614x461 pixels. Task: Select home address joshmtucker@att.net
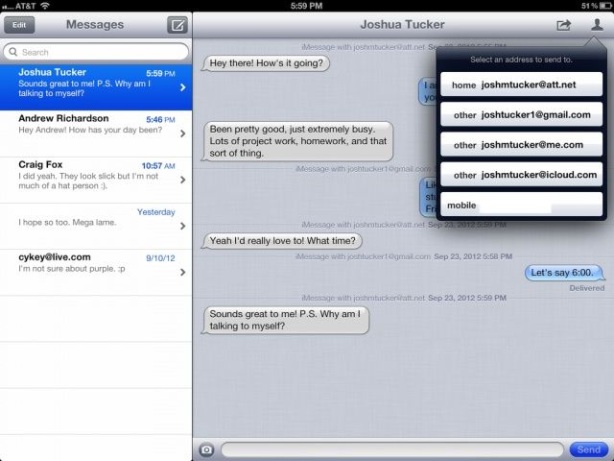coord(521,84)
